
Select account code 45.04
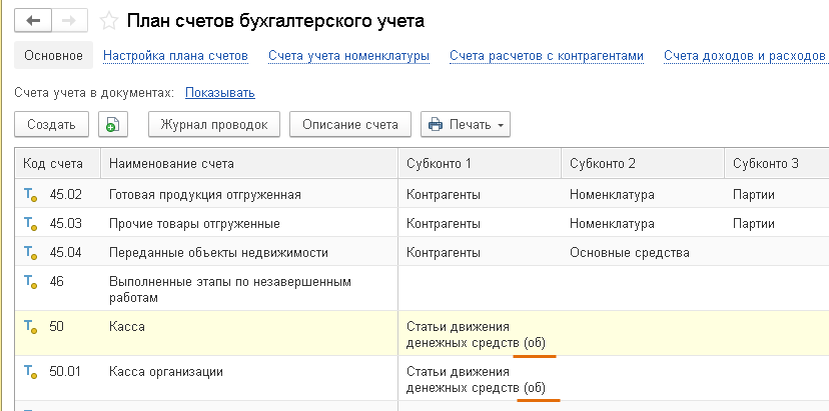[x=66, y=253]
